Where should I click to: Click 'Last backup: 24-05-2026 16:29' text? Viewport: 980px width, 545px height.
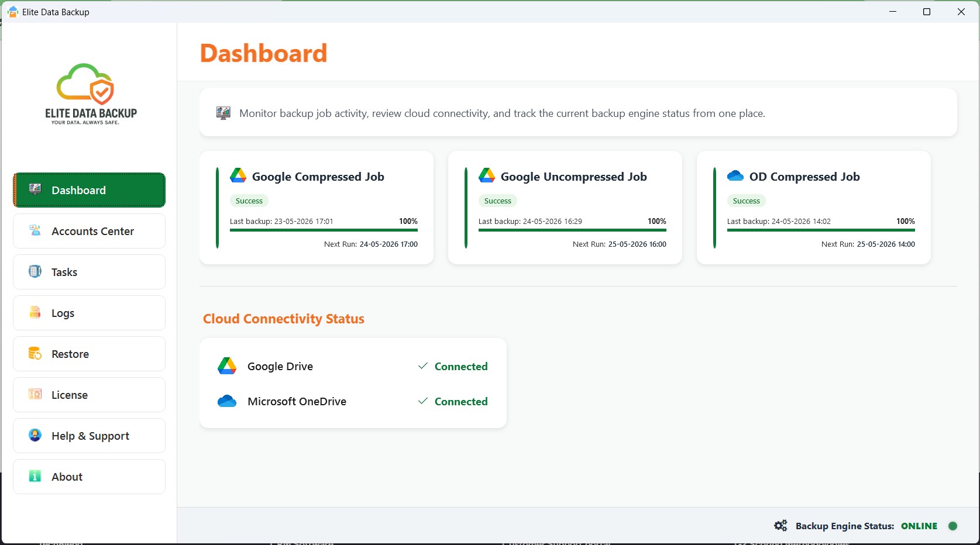click(x=530, y=221)
